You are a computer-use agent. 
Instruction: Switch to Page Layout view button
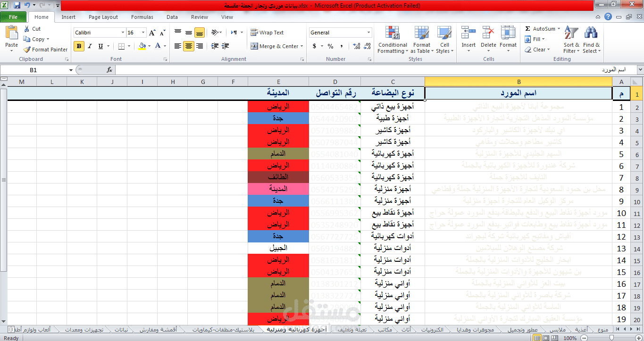pos(545,338)
